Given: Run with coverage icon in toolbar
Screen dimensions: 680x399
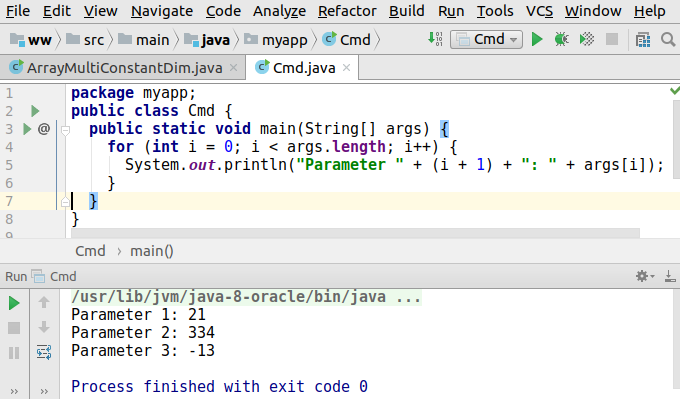Looking at the screenshot, I should tap(587, 39).
